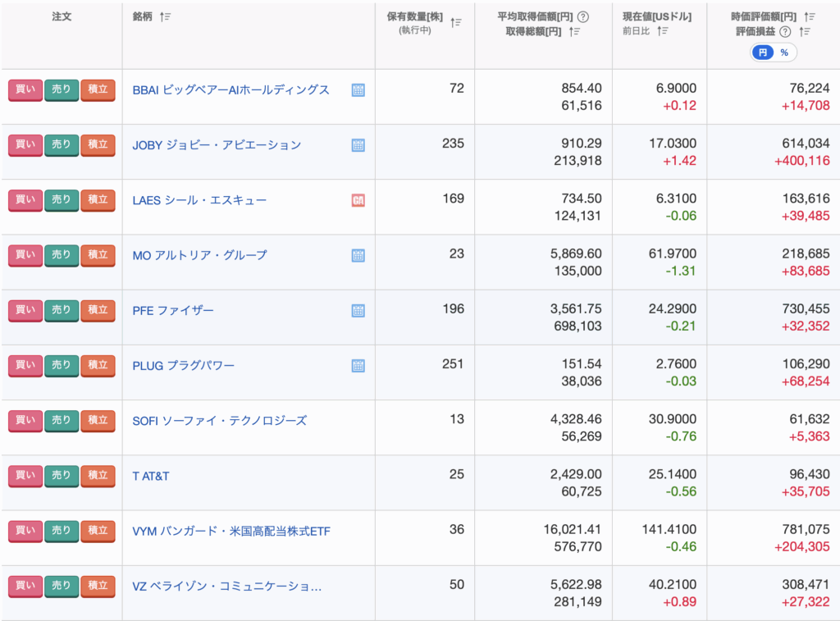
Task: Open the calendar icon for PLUG プラグパワー
Action: coord(358,366)
